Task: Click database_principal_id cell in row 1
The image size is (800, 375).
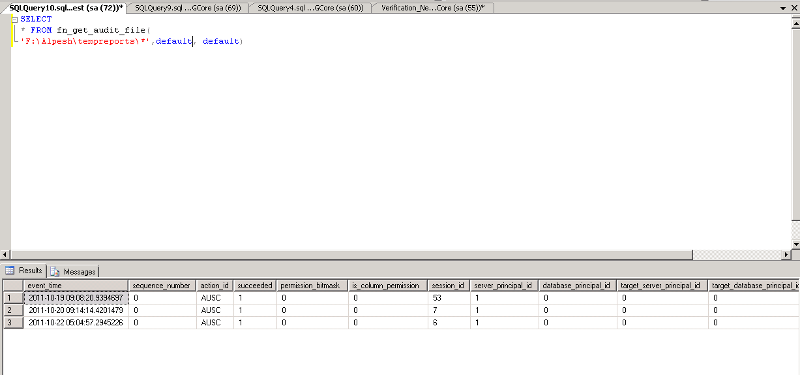Action: click(577, 297)
